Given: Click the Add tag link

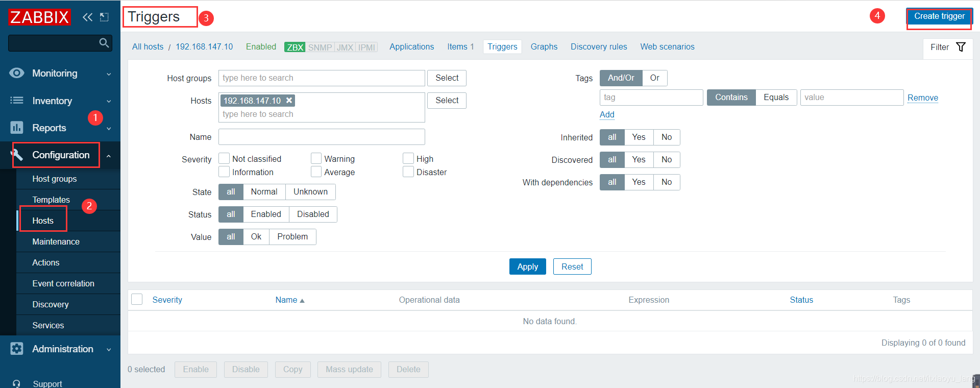Looking at the screenshot, I should pyautogui.click(x=607, y=114).
